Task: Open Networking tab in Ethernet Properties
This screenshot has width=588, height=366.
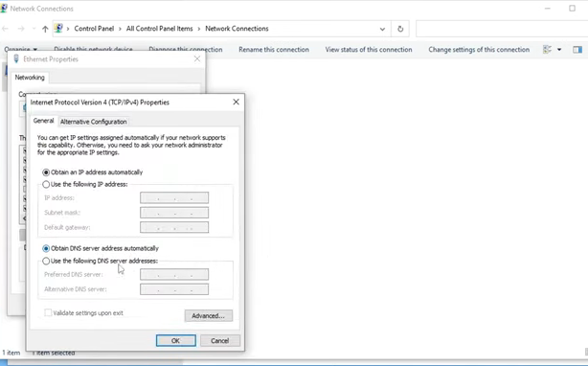Action: click(x=30, y=78)
